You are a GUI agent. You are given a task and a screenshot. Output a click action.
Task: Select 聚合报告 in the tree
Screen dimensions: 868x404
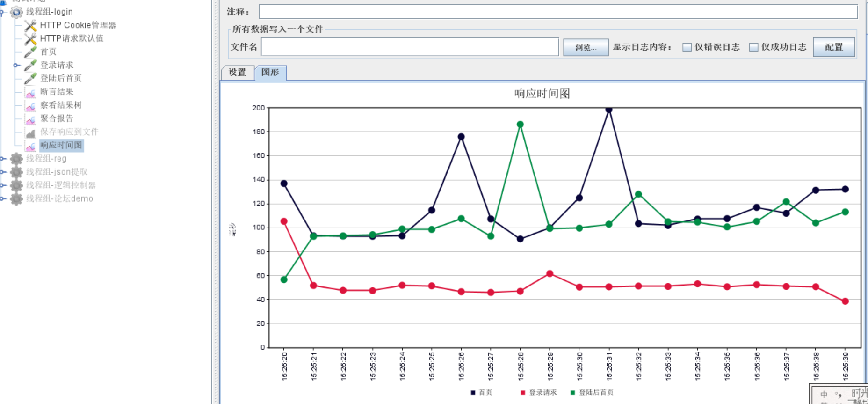(x=57, y=118)
